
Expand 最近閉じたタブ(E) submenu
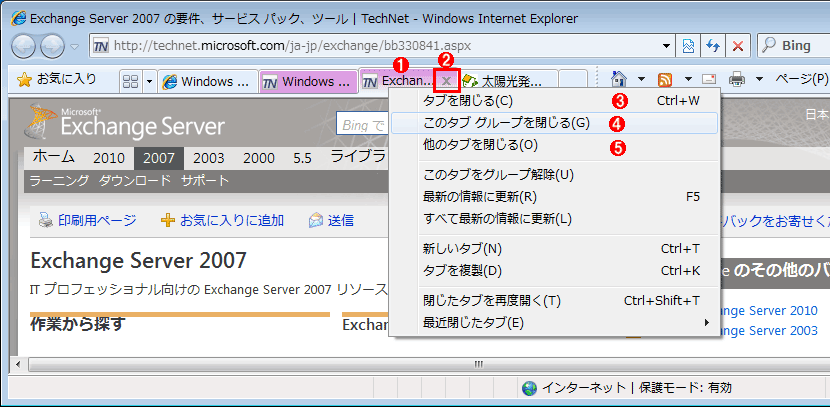click(554, 322)
